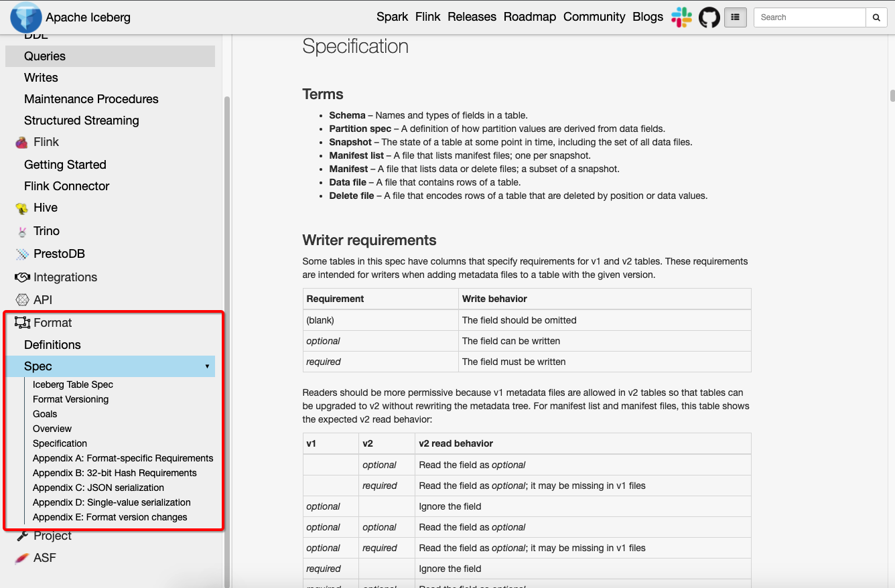Viewport: 895px width, 588px height.
Task: Expand the ASF section label
Action: (x=45, y=557)
